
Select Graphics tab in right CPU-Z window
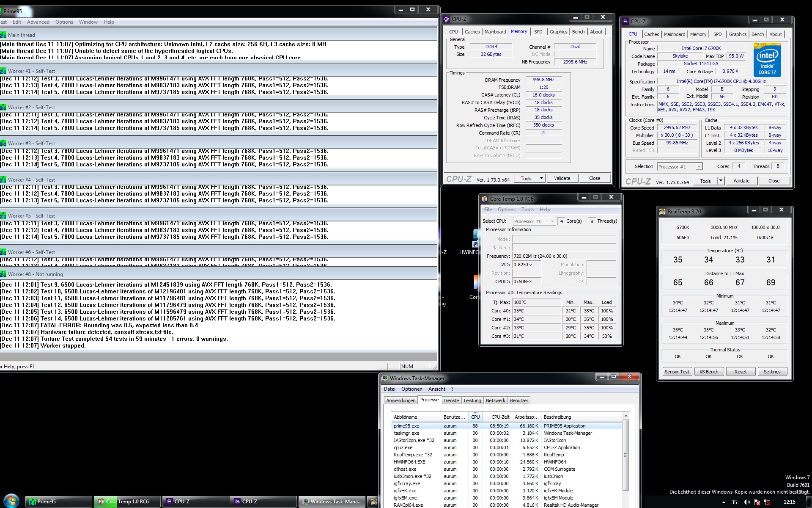(738, 34)
